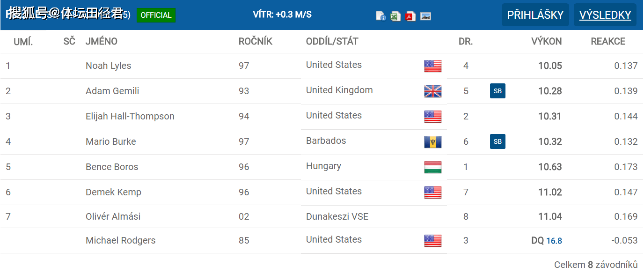Screen dimensions: 644x274
Task: Click Michael Rodgers' United States flag
Action: 432,241
